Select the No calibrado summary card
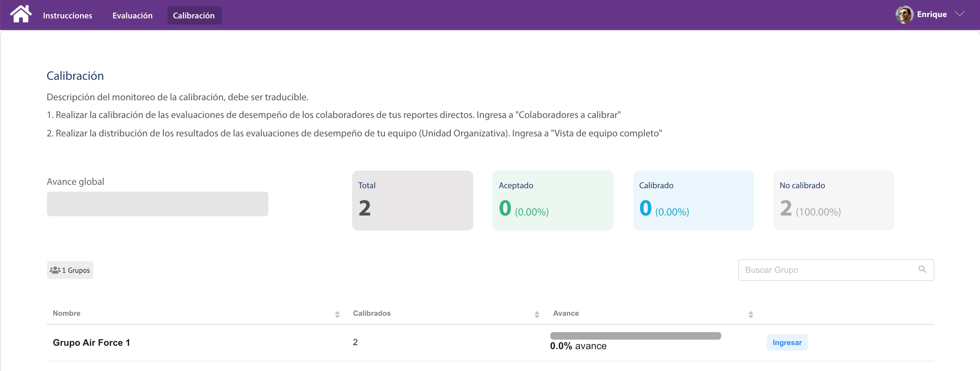Viewport: 980px width, 371px height. 834,201
